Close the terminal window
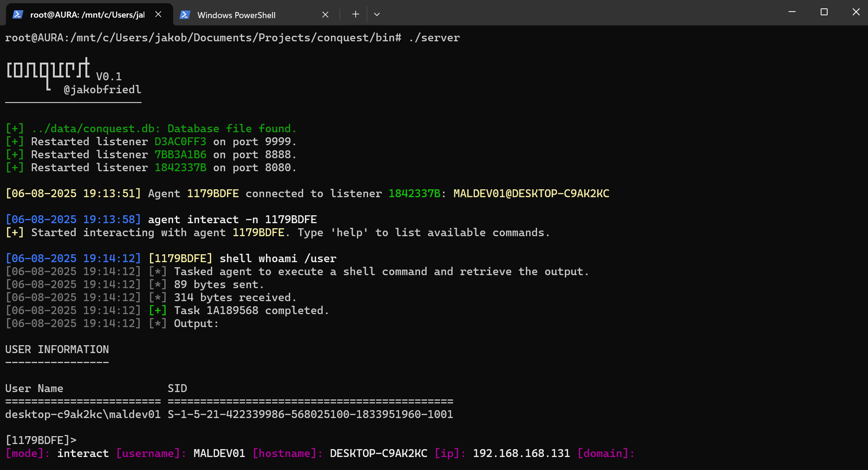 (856, 12)
